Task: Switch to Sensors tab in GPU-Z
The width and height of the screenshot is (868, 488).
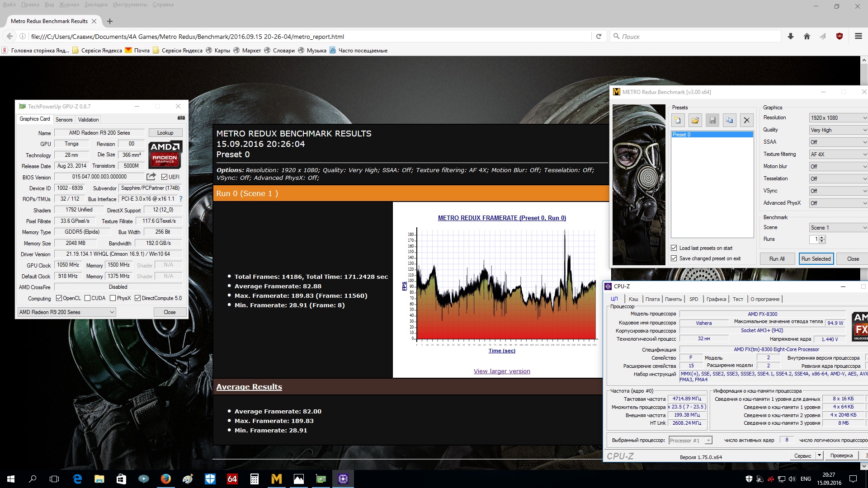Action: coord(64,120)
